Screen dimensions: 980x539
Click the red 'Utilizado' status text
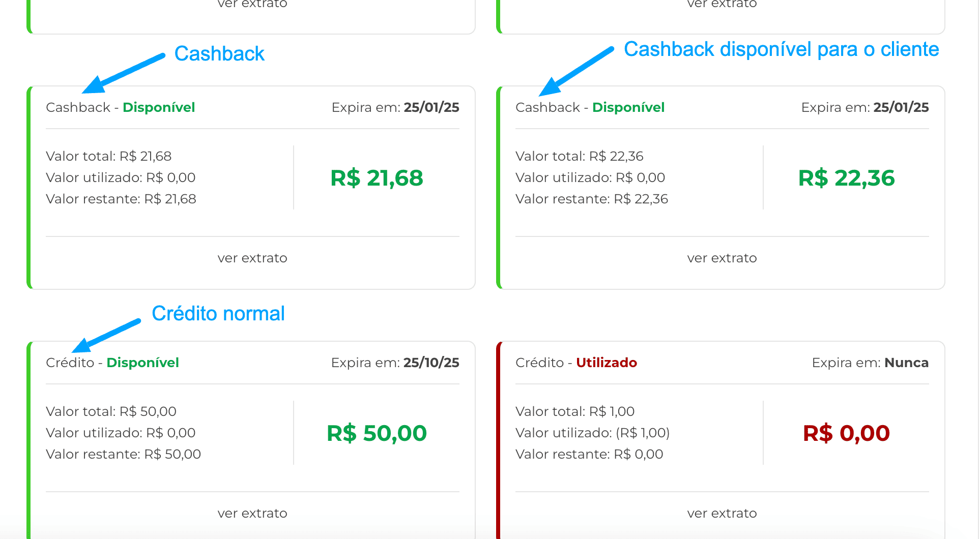[x=606, y=363]
